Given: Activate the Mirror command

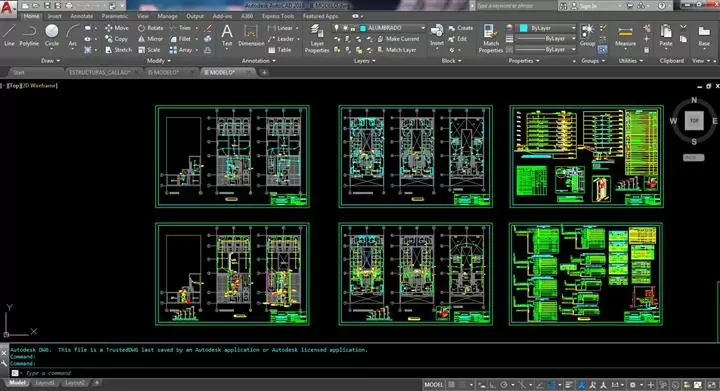Looking at the screenshot, I should (151, 39).
